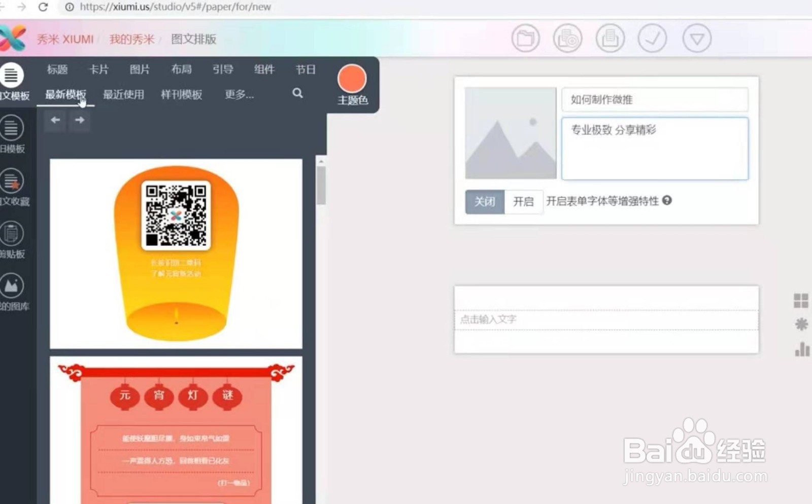Screen dimensions: 812x504
Task: Click the 点击输入文字 editing area
Action: pos(606,319)
